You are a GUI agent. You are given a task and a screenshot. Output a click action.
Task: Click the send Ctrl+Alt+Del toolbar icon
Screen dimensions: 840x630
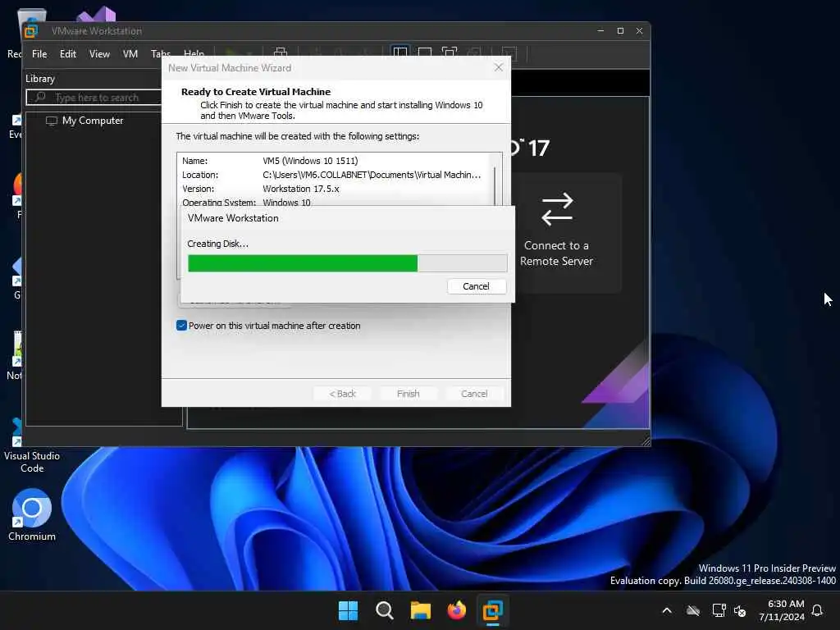coord(281,52)
